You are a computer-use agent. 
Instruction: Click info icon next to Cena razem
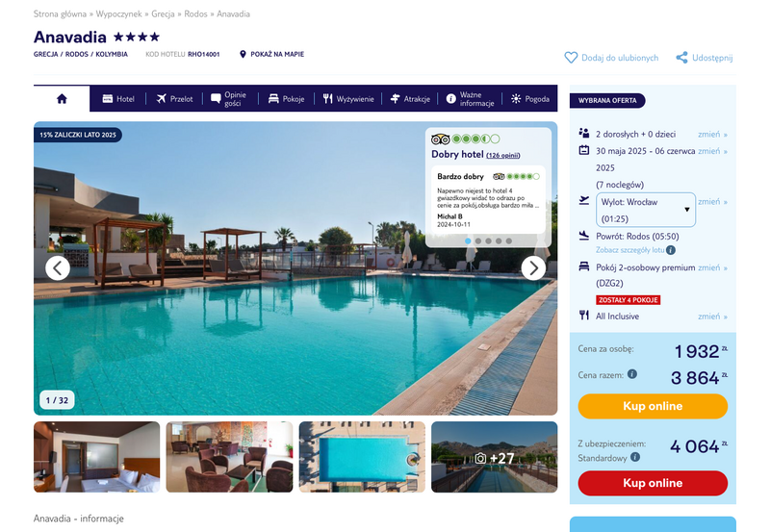tap(632, 374)
